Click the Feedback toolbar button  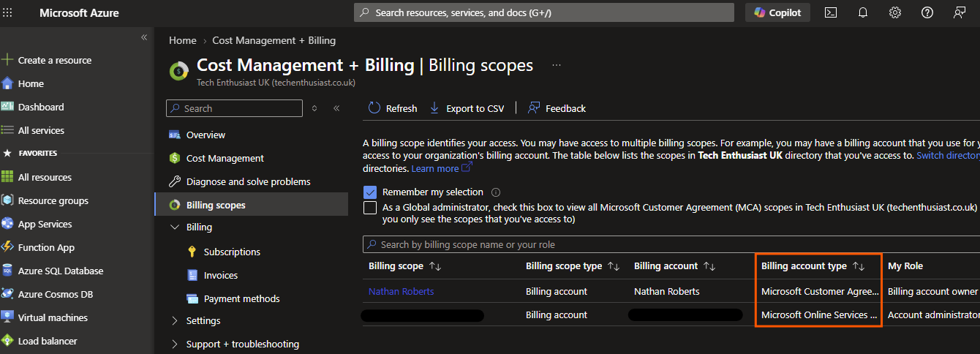click(x=557, y=108)
